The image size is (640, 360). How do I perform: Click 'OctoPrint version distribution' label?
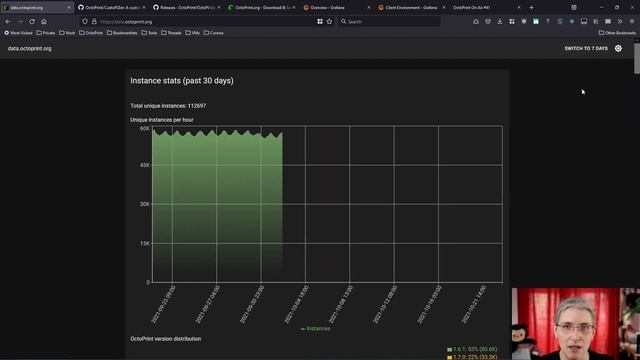166,339
